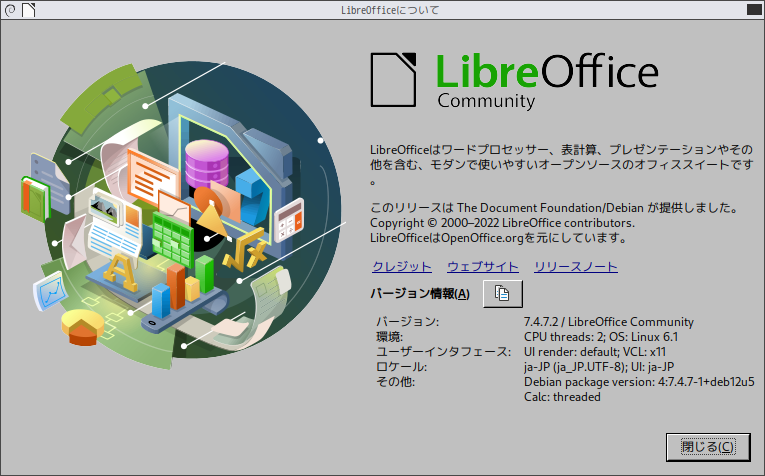
Task: Click the OpenOffice.org attribution line
Action: pos(498,238)
